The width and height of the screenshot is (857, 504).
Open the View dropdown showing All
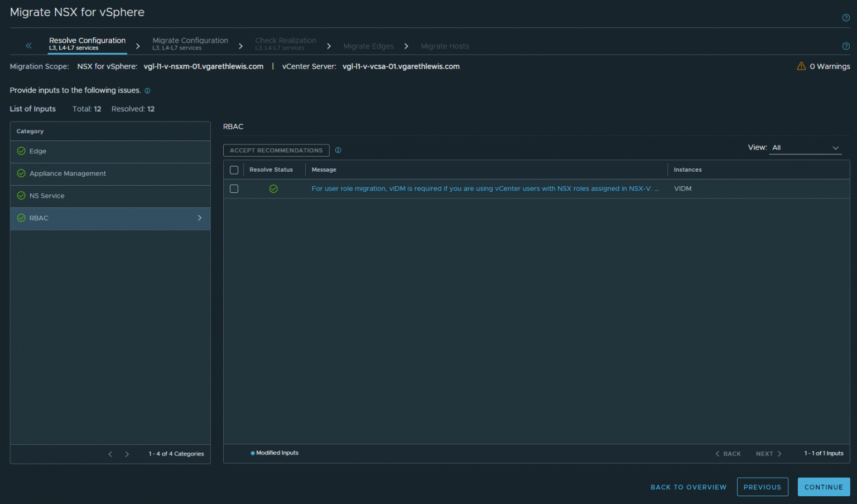(x=805, y=147)
